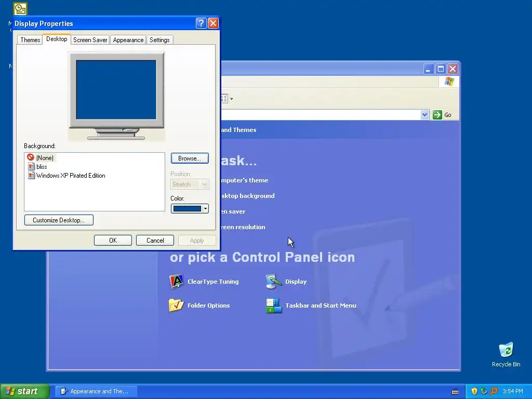Open the Views dropdown arrow in toolbar
Viewport: 532px width, 399px height.
click(231, 99)
